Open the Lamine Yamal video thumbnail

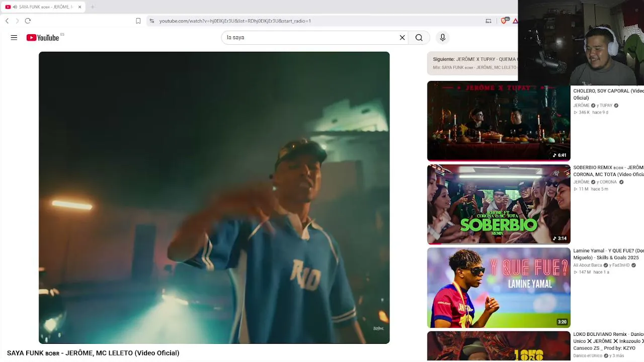tap(499, 288)
